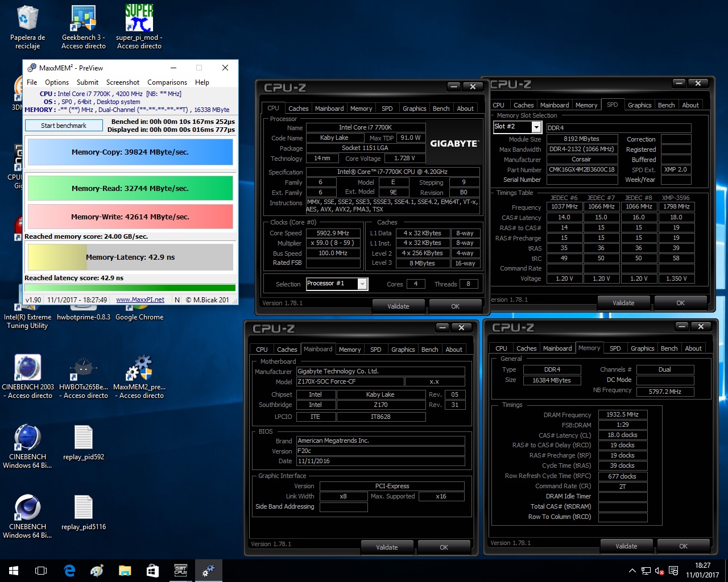
Task: Open the network tray icon
Action: click(x=646, y=571)
